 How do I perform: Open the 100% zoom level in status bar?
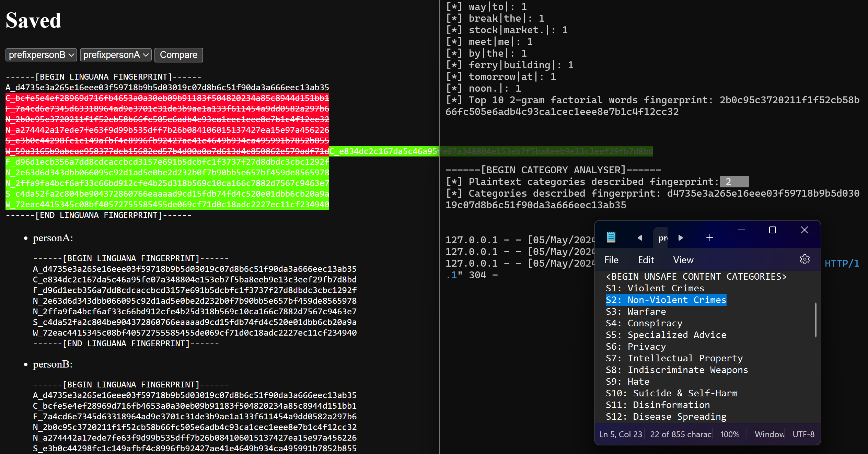click(x=730, y=434)
